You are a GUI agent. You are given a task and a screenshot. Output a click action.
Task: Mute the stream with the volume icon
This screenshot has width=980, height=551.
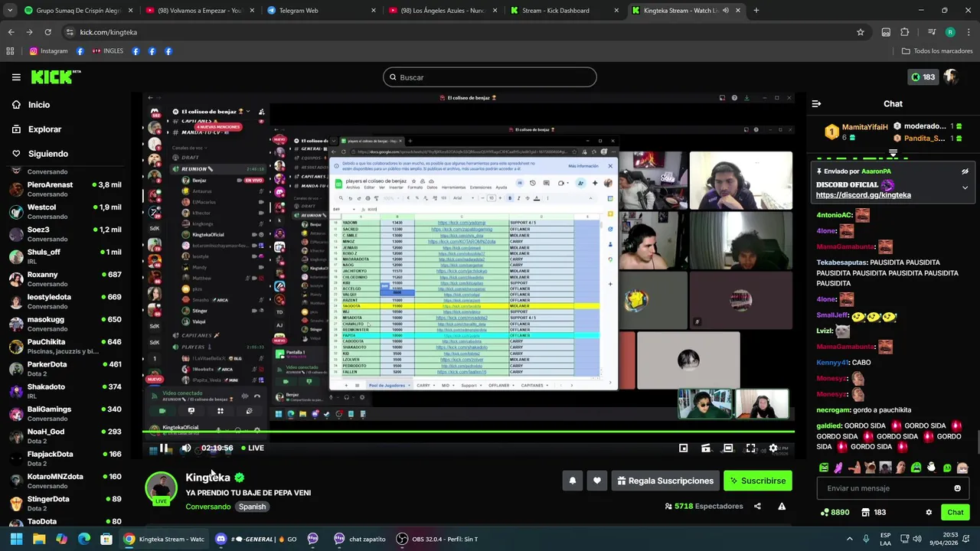tap(185, 448)
